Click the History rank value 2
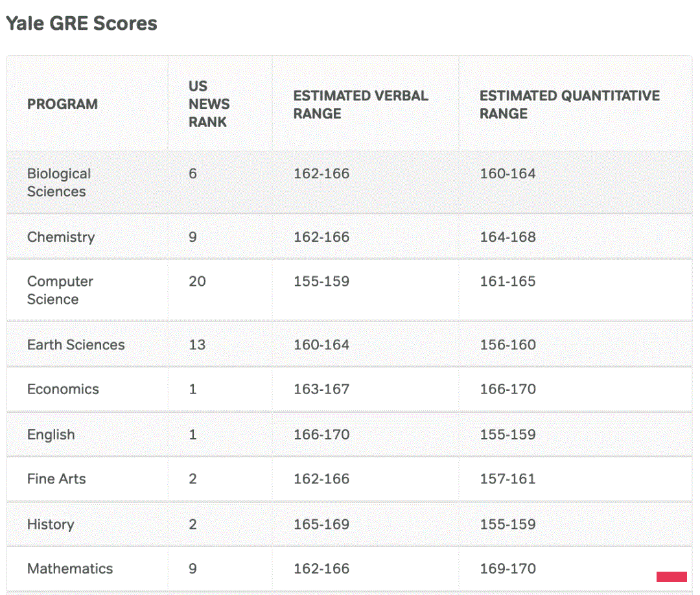Viewport: 700px width, 595px height. coord(192,524)
